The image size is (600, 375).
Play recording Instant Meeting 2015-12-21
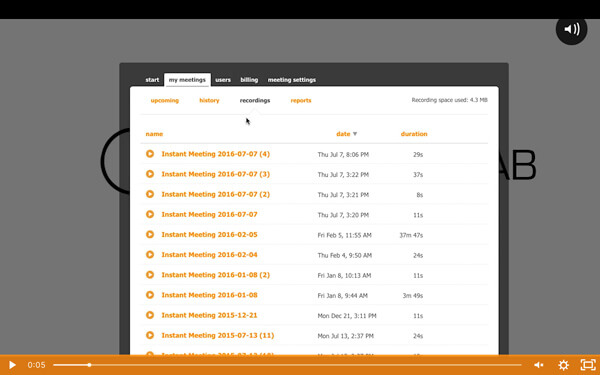click(x=150, y=315)
